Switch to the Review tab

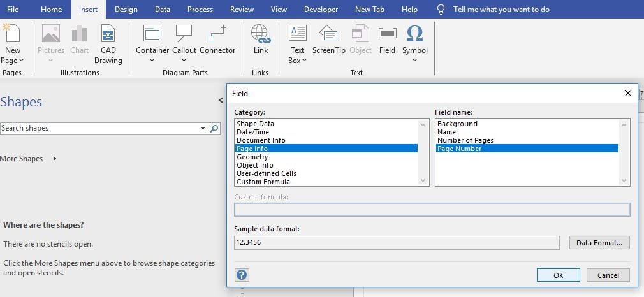(242, 10)
